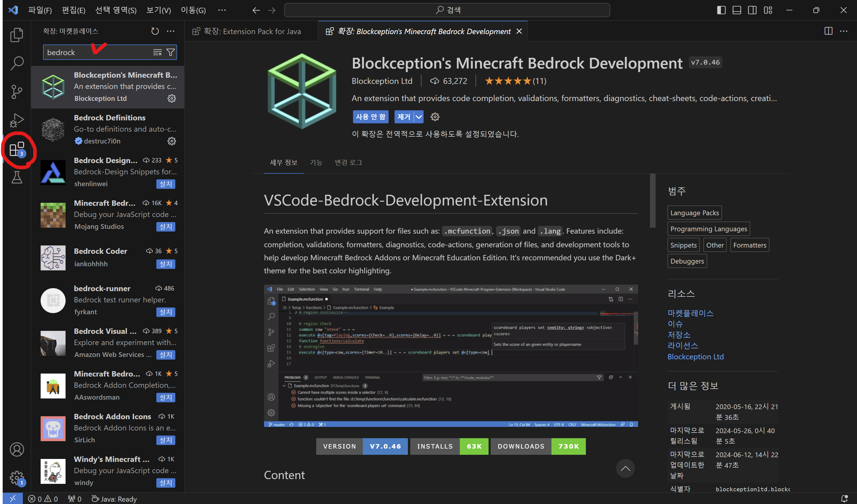Click the title bar 검색 command center

(x=447, y=10)
